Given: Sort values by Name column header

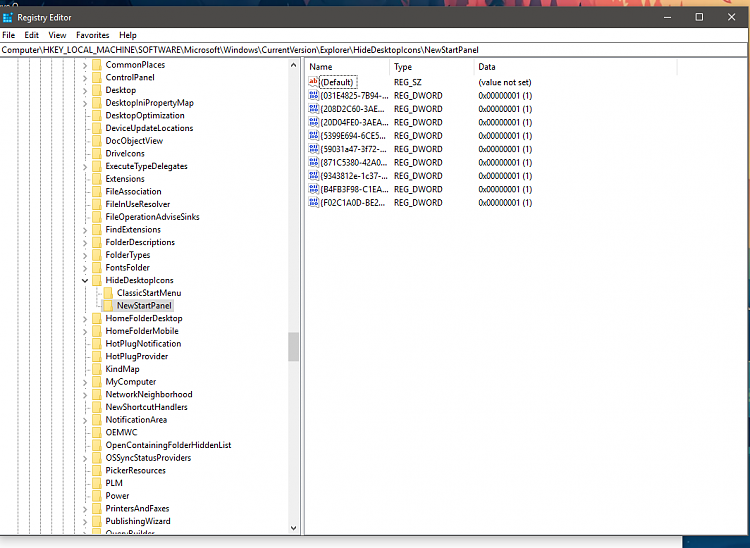Looking at the screenshot, I should coord(348,67).
